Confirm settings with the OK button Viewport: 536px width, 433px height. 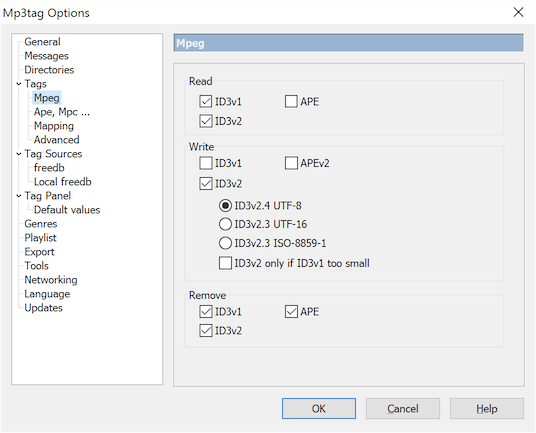(x=319, y=408)
